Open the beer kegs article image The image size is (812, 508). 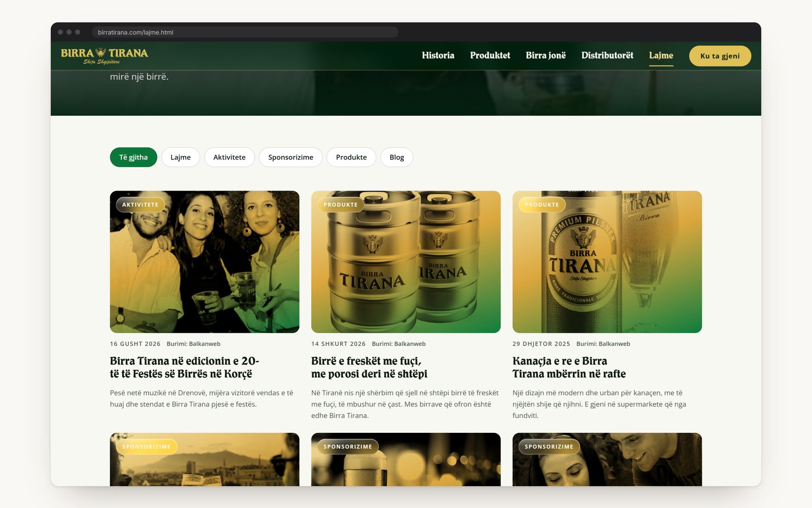[x=406, y=262]
